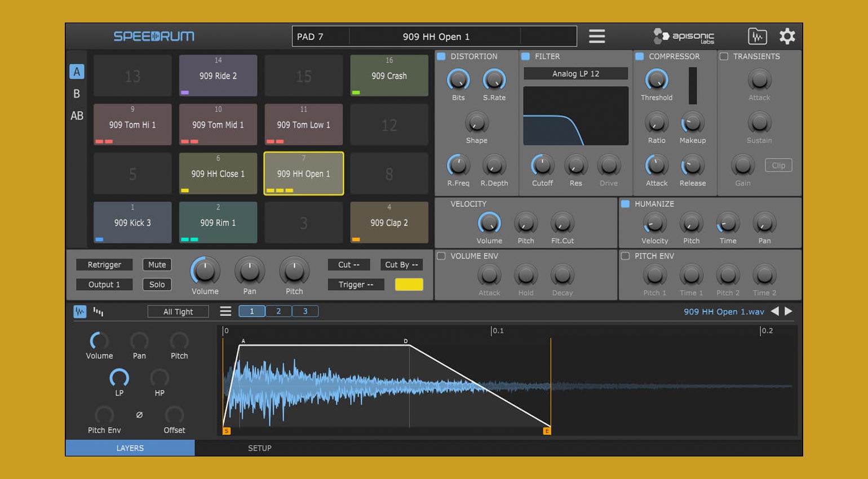
Task: Mute the selected pad
Action: (157, 265)
